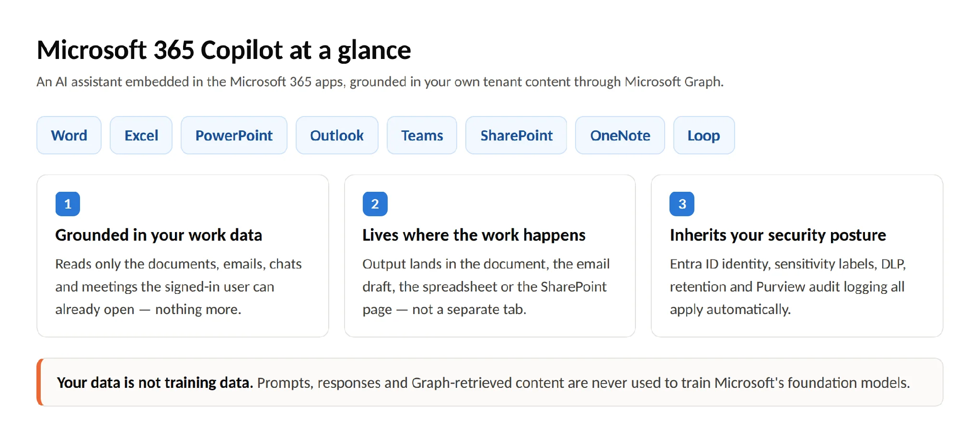Viewport: 980px width, 443px height.
Task: Click the subtitle mentioning Microsoft Graph
Action: tap(380, 82)
